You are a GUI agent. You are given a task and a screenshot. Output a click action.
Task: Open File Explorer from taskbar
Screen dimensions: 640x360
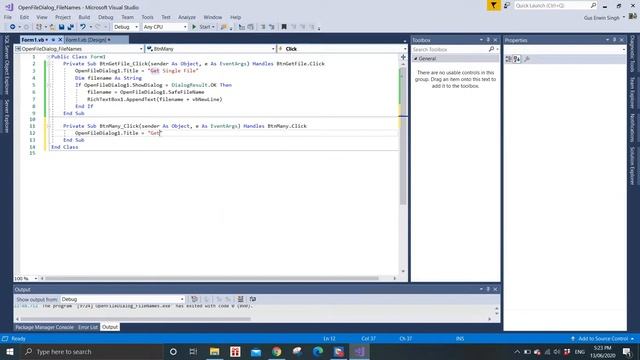(214, 351)
